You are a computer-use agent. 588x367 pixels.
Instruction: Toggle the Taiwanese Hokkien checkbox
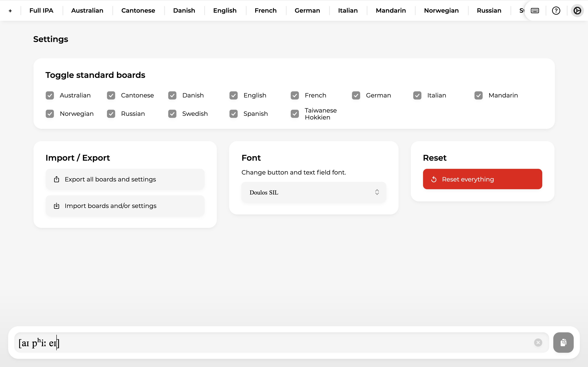click(295, 114)
